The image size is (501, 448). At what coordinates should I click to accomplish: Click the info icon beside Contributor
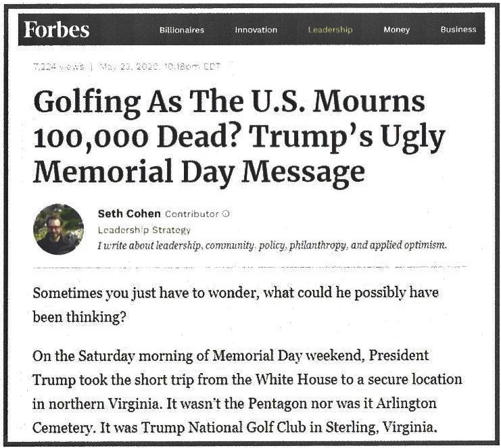(226, 214)
